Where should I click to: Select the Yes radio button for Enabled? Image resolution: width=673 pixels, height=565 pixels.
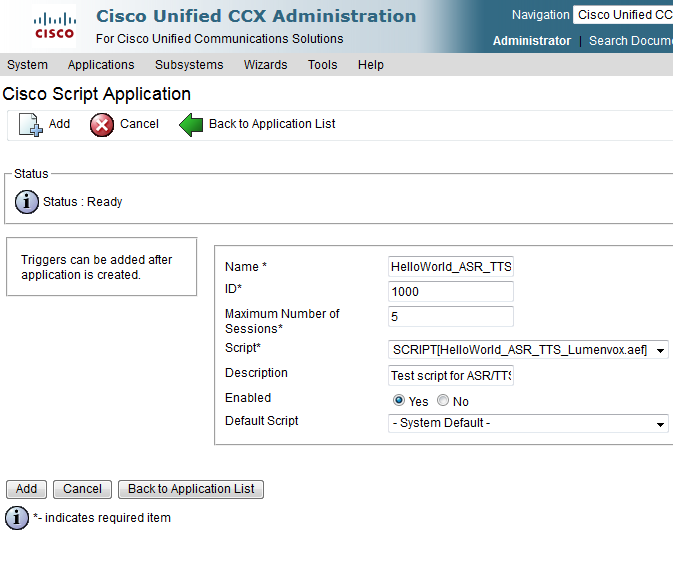click(399, 401)
